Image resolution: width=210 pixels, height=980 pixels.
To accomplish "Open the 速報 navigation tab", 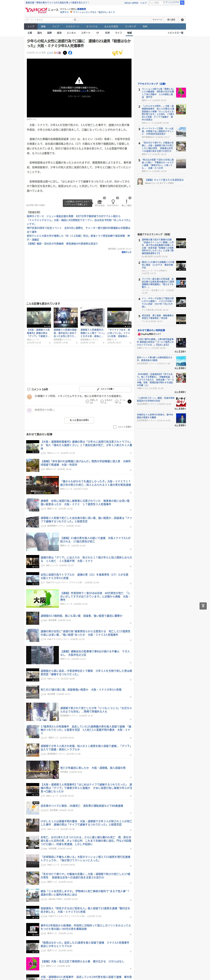I will [x=43, y=26].
